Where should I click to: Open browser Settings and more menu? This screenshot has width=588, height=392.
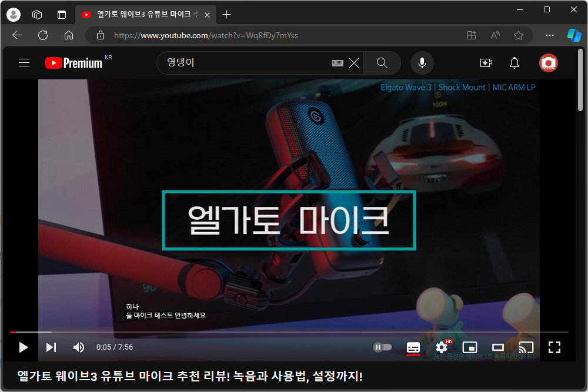550,35
